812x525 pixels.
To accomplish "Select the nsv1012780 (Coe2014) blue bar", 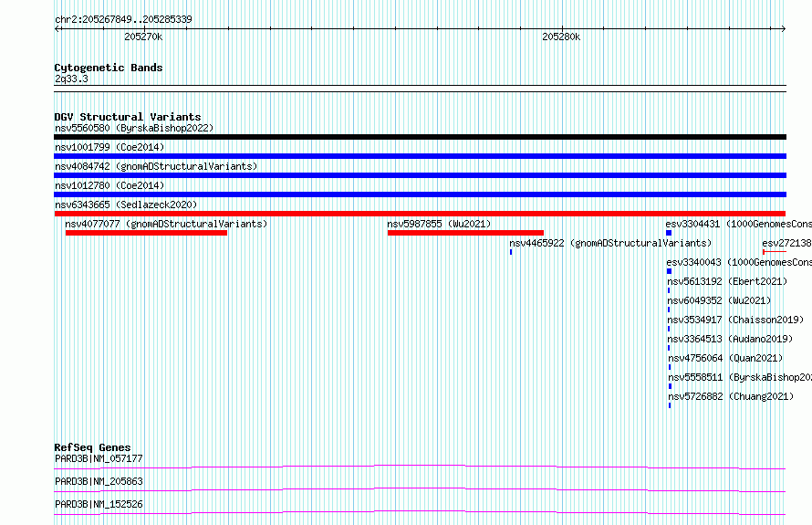I will point(420,194).
